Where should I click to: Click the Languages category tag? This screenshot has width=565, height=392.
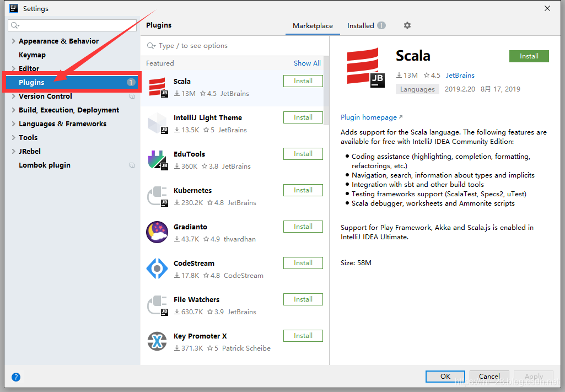point(417,89)
